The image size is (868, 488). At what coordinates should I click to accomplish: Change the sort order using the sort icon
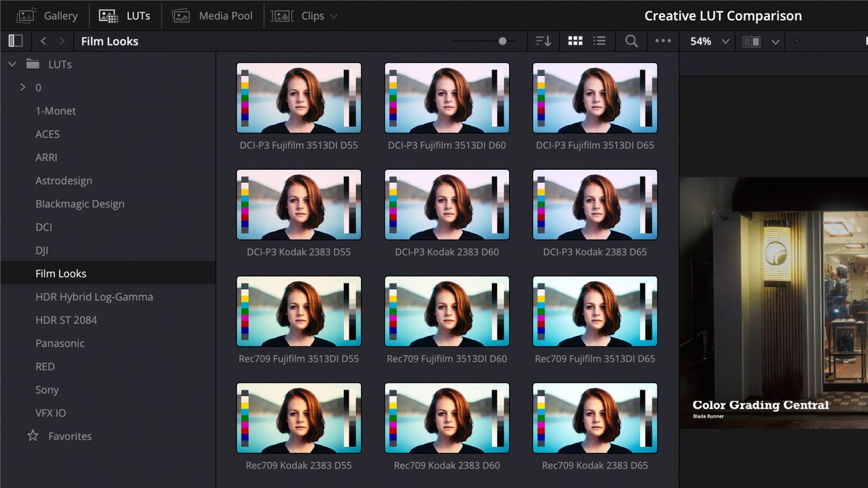[x=543, y=41]
